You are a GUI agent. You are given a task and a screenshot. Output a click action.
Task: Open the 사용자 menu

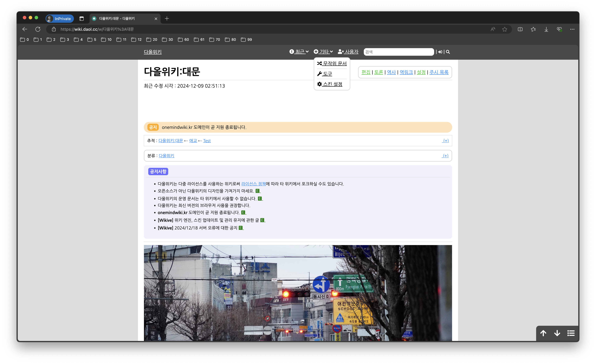[348, 52]
